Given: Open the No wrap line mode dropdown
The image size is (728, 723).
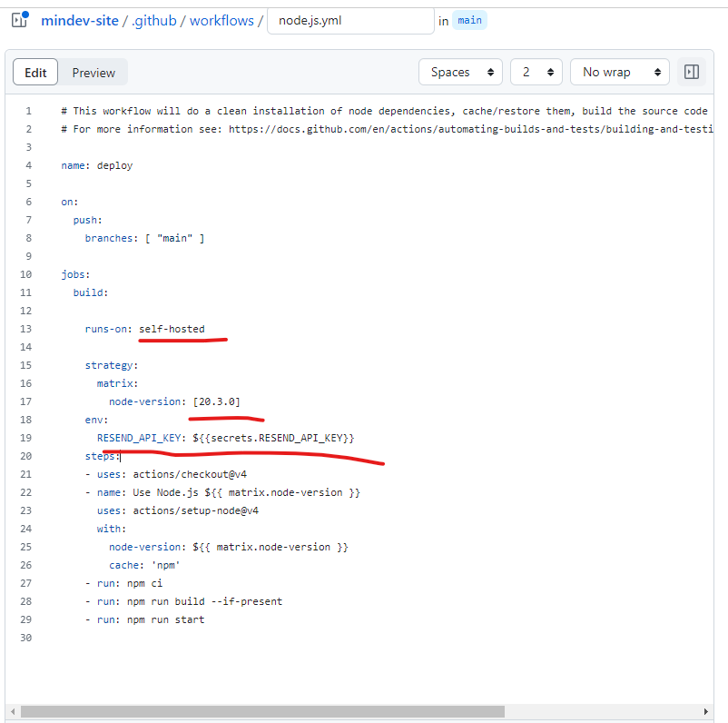Looking at the screenshot, I should pos(619,72).
